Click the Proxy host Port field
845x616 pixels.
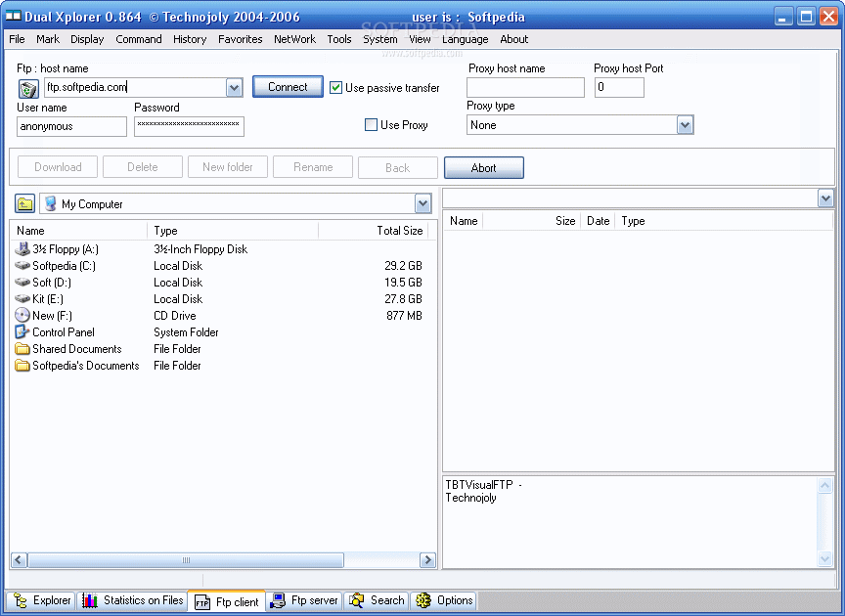click(x=619, y=87)
